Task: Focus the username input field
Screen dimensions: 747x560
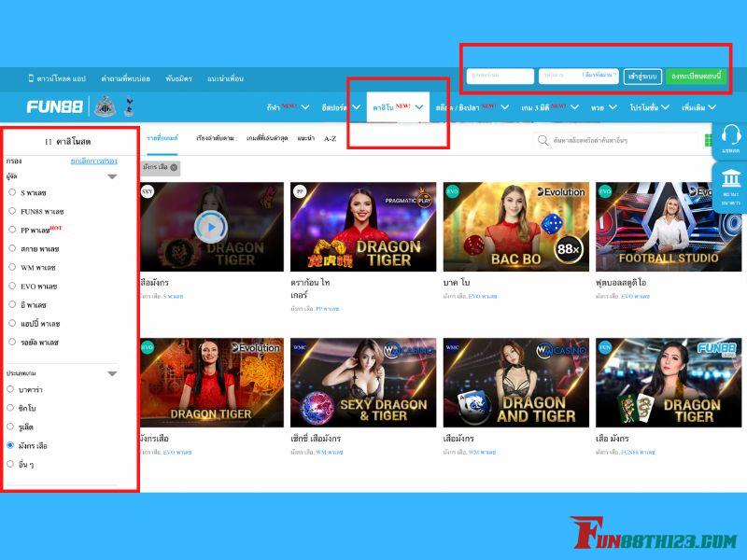Action: (x=500, y=77)
